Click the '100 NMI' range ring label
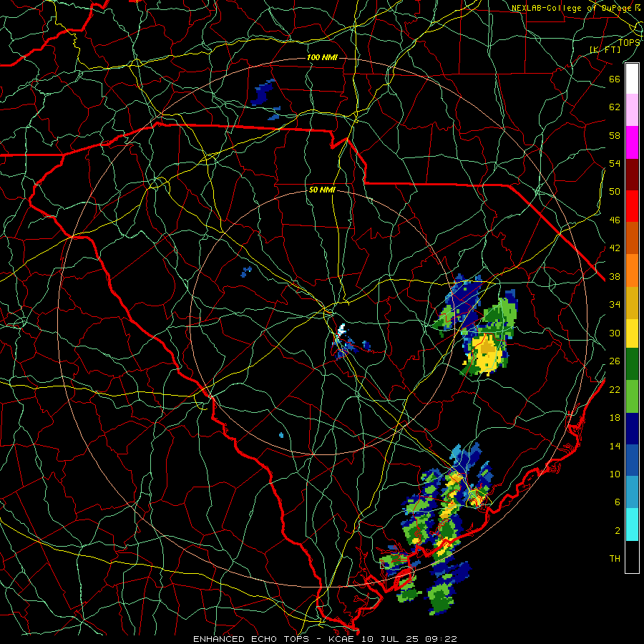 coord(323,57)
